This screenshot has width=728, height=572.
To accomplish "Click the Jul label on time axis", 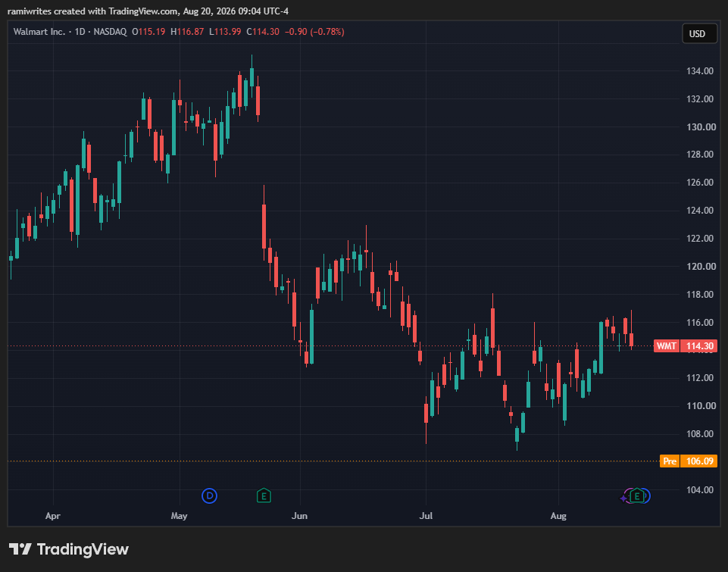I will tap(426, 516).
